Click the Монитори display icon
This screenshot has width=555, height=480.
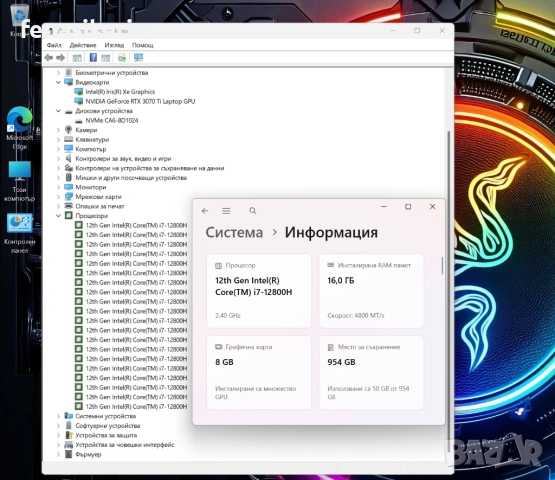tap(69, 187)
